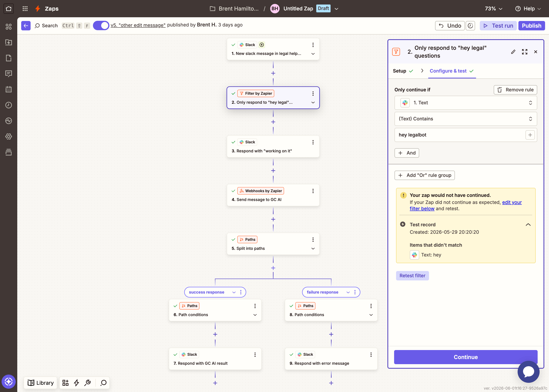
Task: Open the 1. Text field dropdown
Action: [465, 103]
